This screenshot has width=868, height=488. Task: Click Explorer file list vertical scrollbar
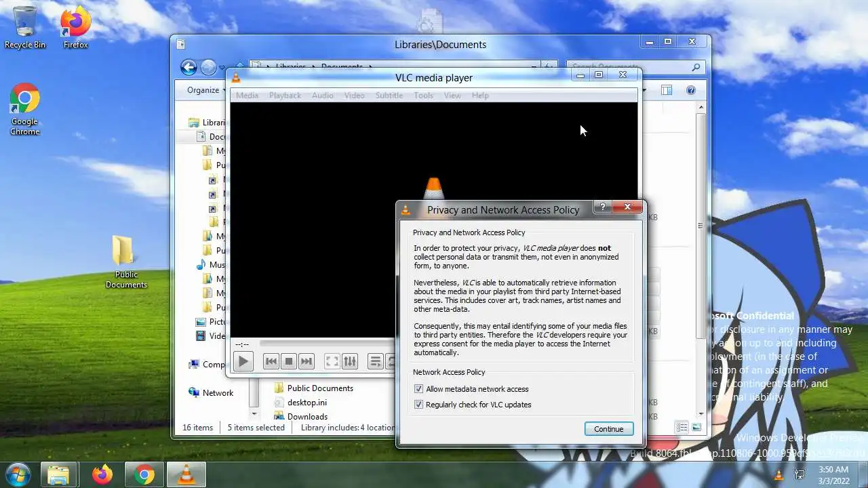coord(701,226)
